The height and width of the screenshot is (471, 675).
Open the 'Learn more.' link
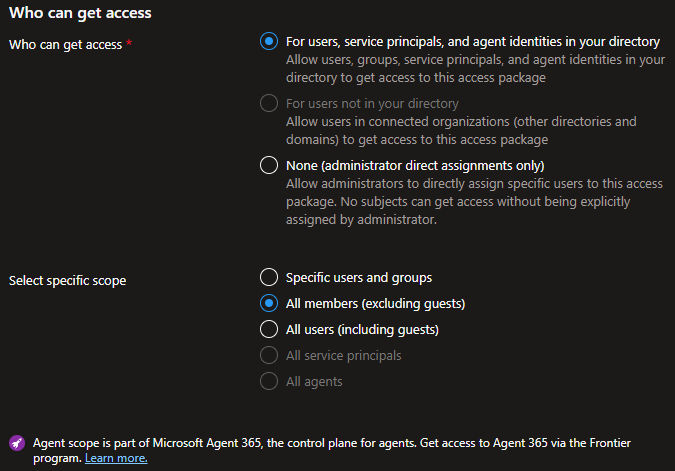(x=116, y=458)
